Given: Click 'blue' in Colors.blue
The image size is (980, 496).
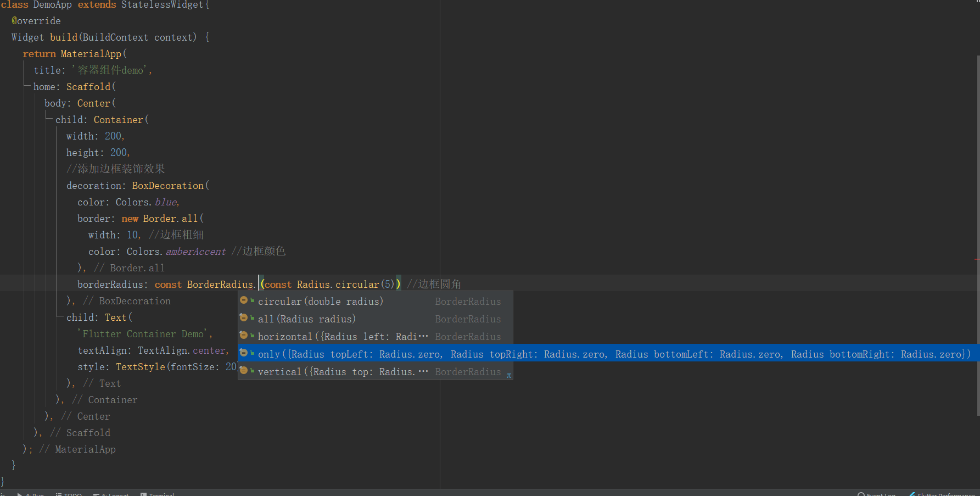Looking at the screenshot, I should pos(166,202).
